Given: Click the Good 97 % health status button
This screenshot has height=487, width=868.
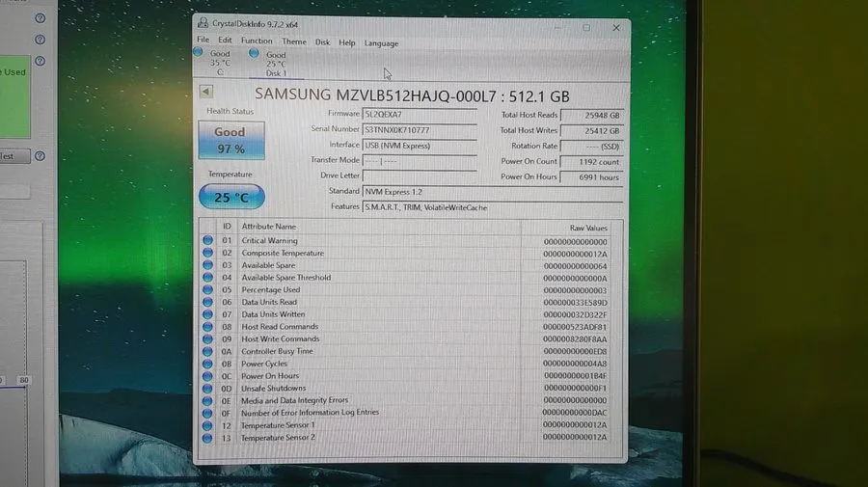Looking at the screenshot, I should 231,140.
